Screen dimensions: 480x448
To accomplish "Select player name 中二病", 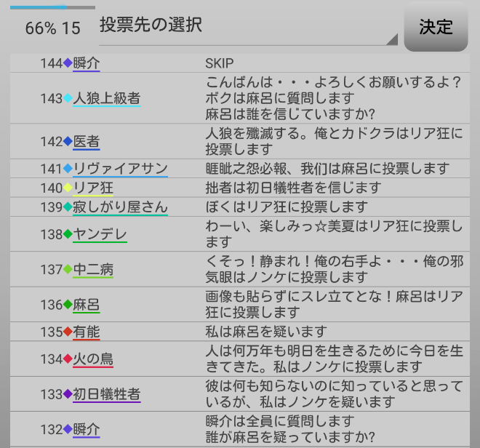I will tap(93, 270).
